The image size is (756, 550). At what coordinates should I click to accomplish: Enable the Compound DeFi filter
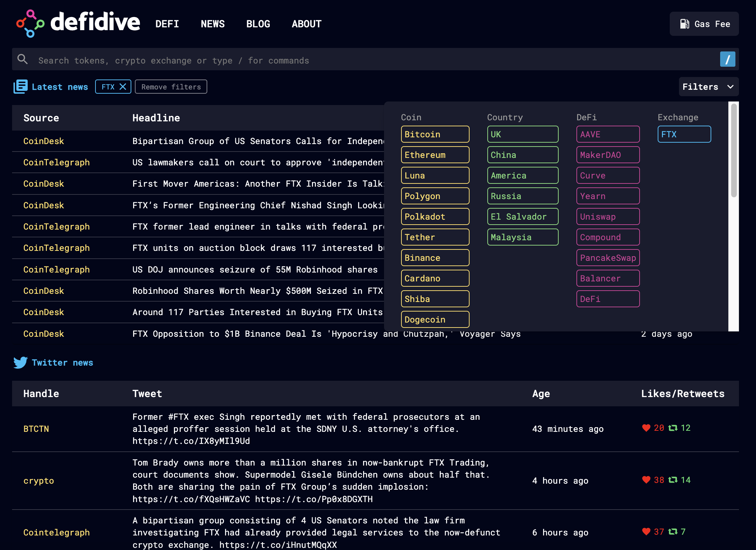[x=608, y=237]
